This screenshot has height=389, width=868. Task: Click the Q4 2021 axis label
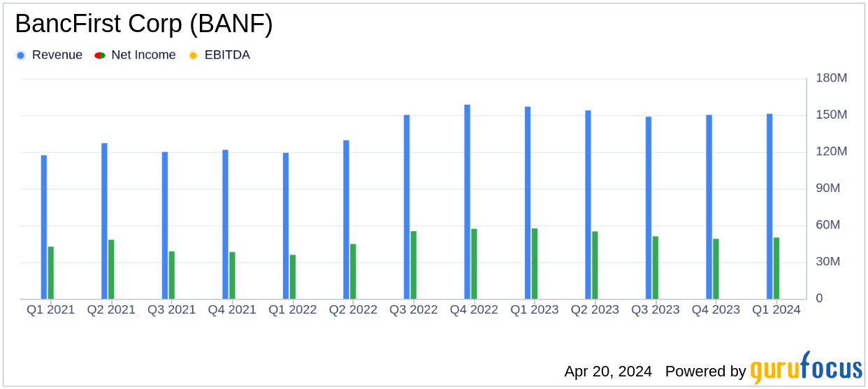point(232,309)
